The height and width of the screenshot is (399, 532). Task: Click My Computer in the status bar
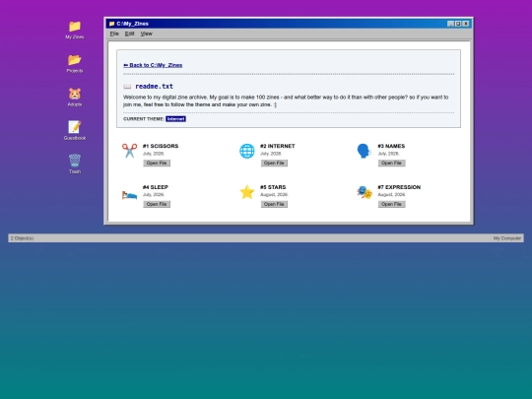click(507, 238)
